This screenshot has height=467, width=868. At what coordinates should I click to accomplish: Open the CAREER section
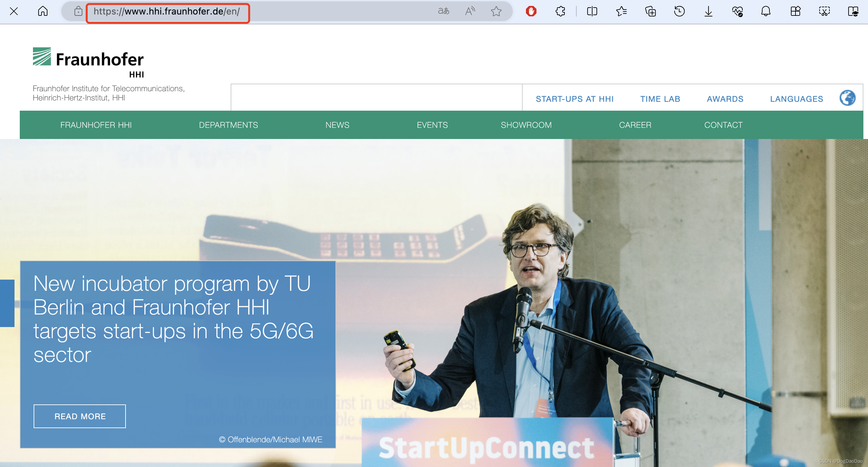[x=634, y=125]
